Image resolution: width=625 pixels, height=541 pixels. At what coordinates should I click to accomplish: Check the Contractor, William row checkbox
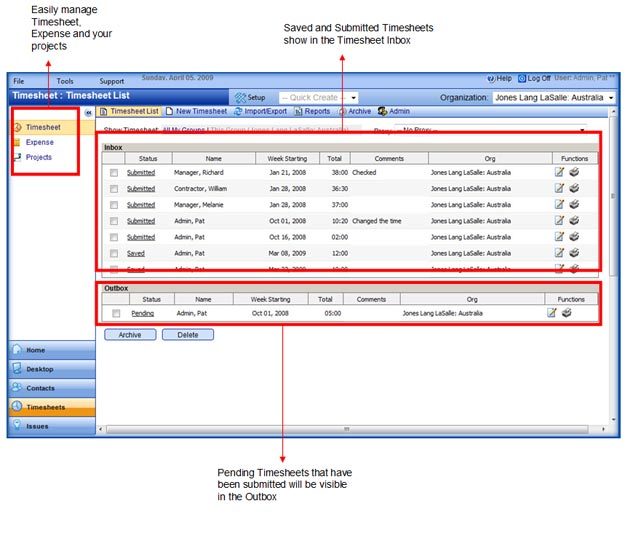[114, 189]
